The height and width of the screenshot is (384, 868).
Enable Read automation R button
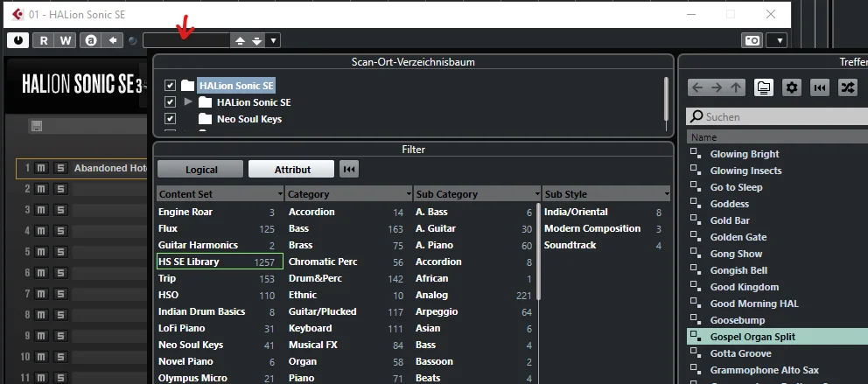click(x=44, y=40)
